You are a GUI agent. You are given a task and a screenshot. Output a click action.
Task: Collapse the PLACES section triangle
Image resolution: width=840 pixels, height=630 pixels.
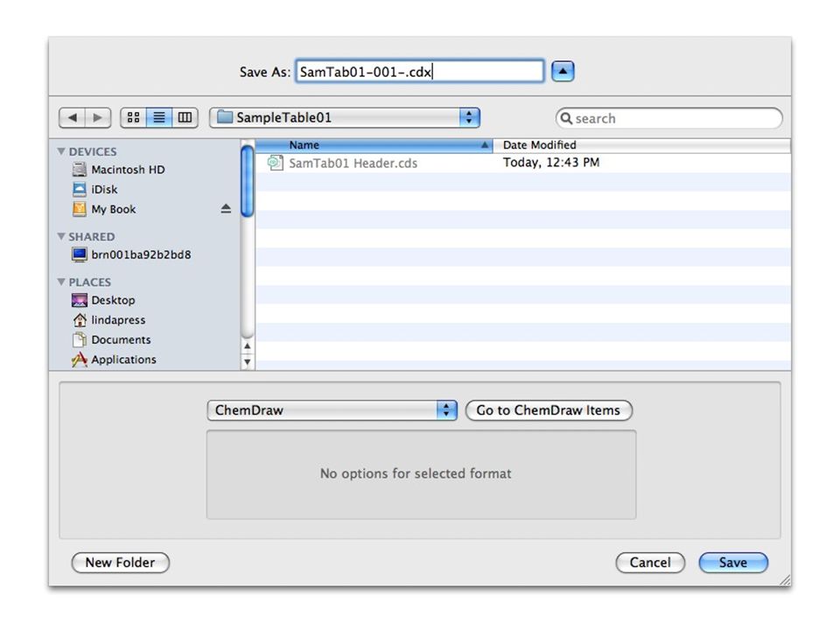coord(61,282)
